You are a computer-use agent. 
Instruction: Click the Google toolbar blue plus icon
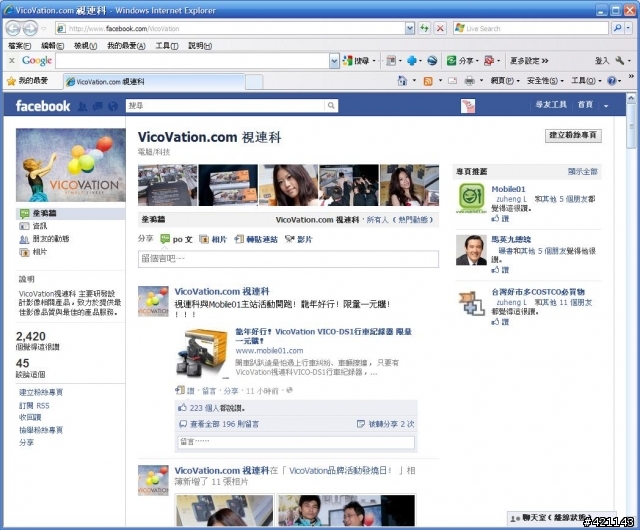[x=412, y=61]
